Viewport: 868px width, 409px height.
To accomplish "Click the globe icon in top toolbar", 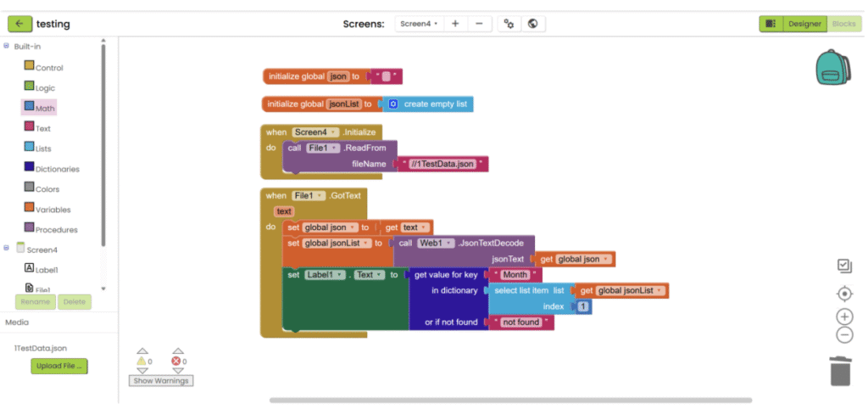I will [532, 24].
